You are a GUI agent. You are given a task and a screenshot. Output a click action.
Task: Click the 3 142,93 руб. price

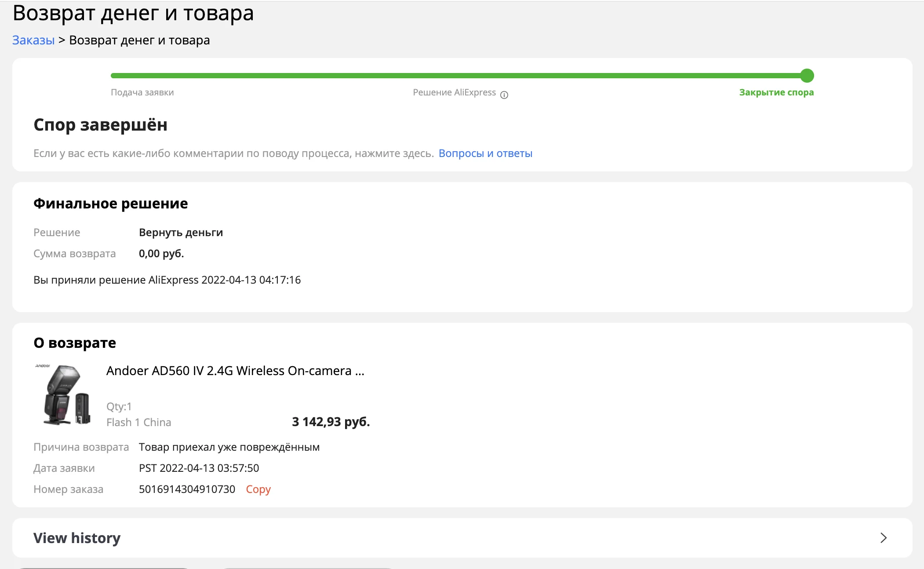click(331, 422)
